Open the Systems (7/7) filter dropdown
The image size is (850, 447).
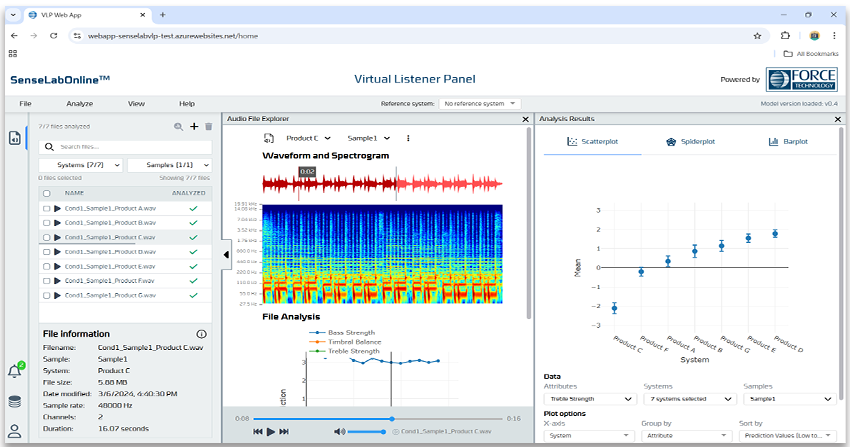click(x=81, y=165)
